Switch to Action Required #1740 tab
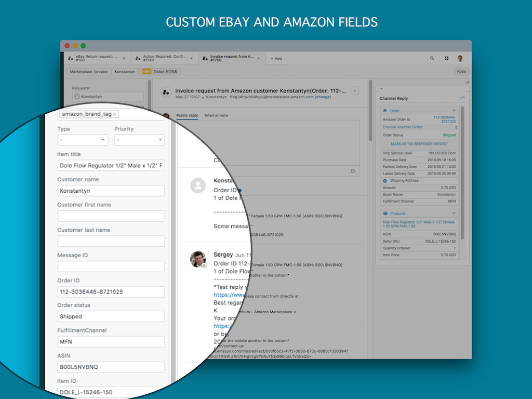Screen dimensions: 532x399 tap(164, 58)
